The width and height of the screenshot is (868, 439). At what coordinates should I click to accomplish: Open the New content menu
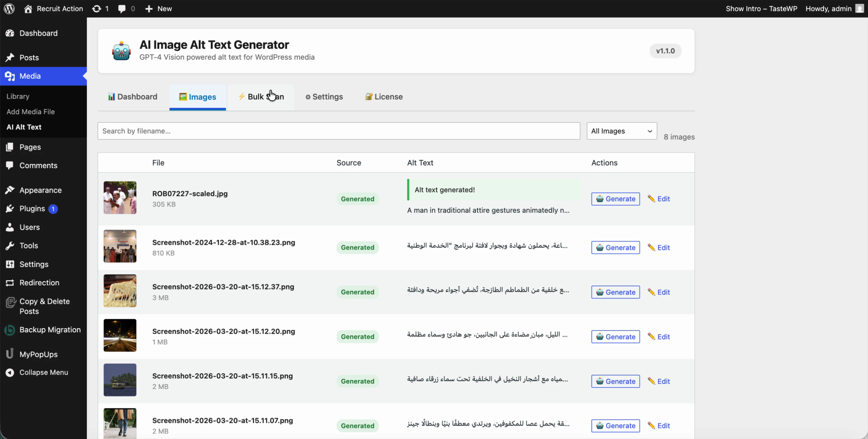point(158,9)
